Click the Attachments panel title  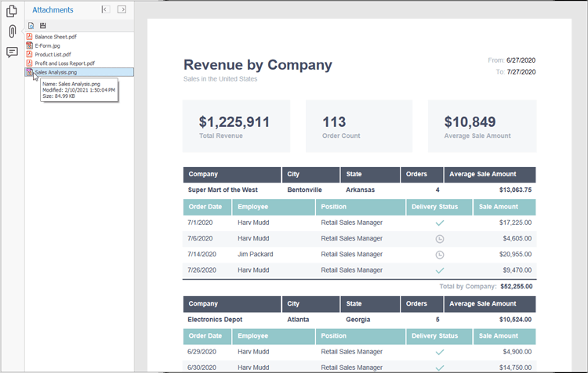[53, 10]
